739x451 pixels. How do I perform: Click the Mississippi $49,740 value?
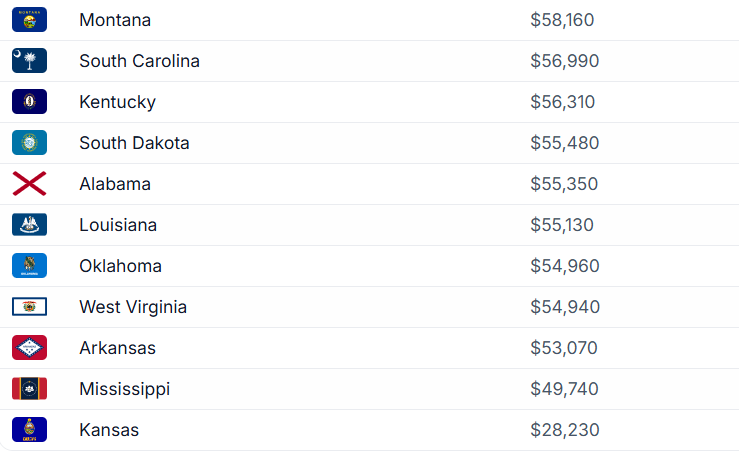tap(565, 389)
